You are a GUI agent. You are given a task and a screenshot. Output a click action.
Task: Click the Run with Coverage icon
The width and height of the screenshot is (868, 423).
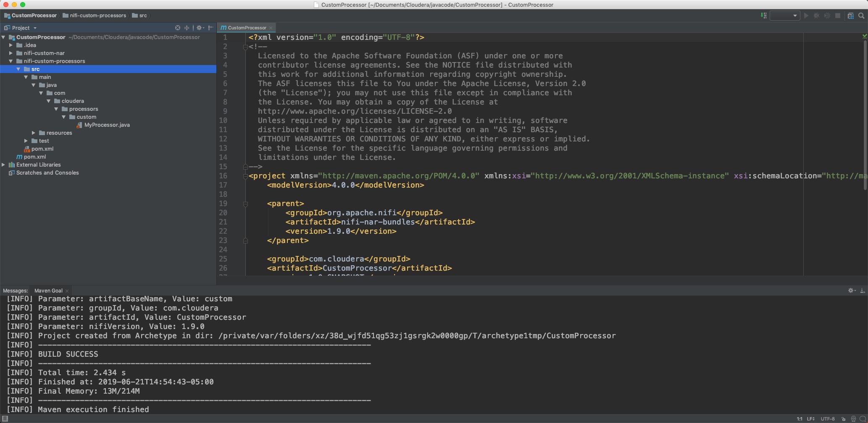point(827,16)
